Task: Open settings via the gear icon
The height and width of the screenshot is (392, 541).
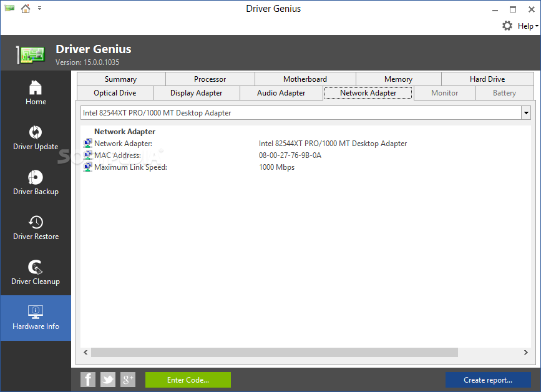Action: tap(507, 26)
